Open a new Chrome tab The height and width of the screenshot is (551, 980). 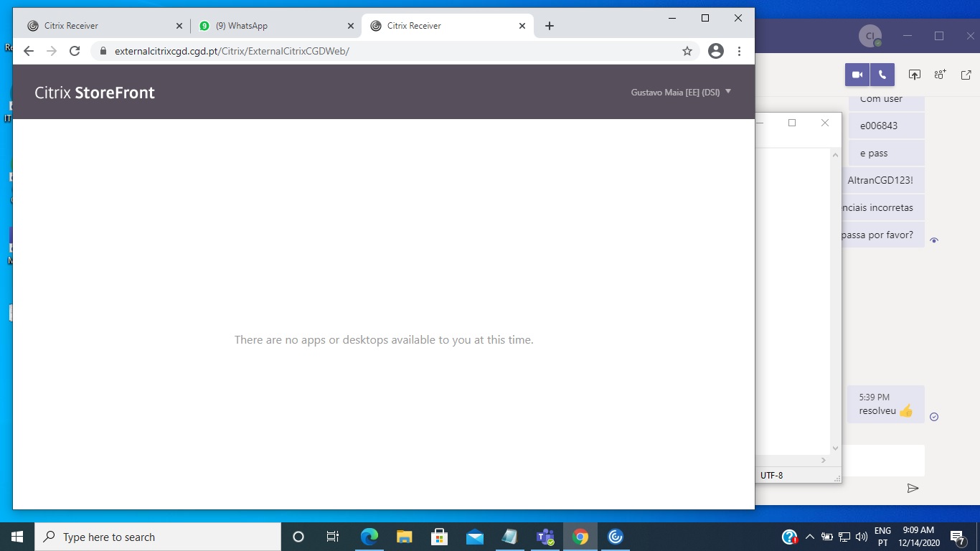tap(550, 26)
